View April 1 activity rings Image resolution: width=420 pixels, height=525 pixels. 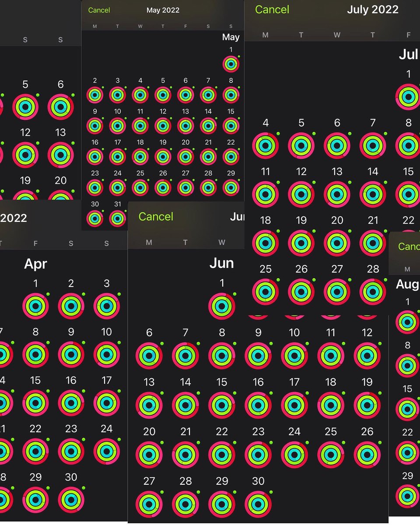click(x=35, y=306)
